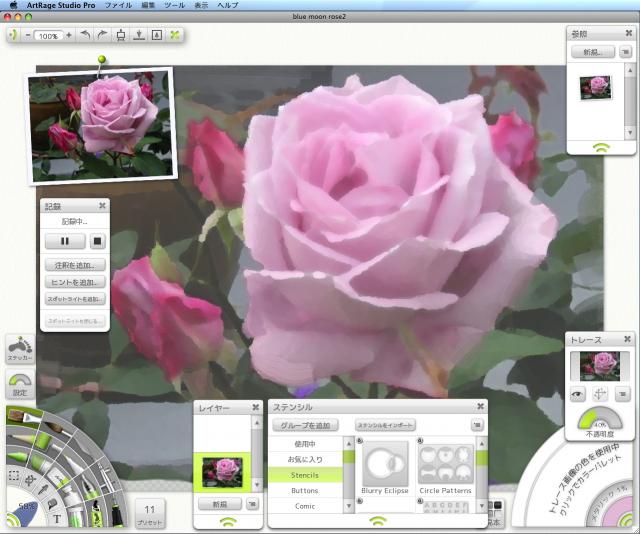Click the trace image thumbnail in the トレース panel
The image size is (640, 534).
click(x=600, y=366)
